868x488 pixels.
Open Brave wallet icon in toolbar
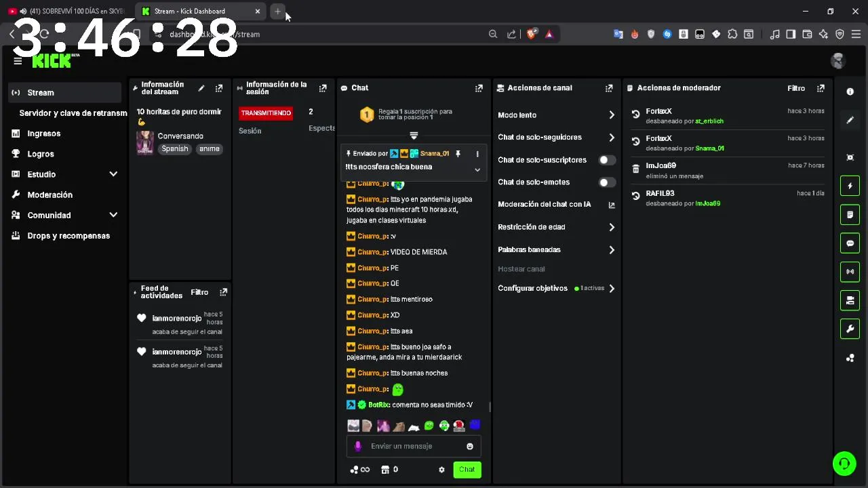coord(807,34)
